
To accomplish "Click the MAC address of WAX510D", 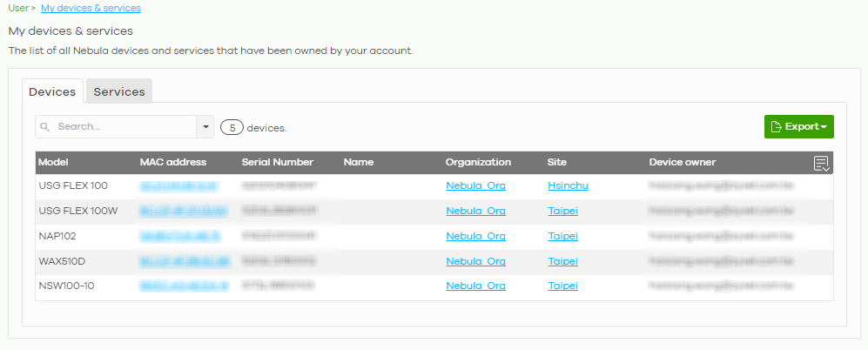I will [184, 261].
